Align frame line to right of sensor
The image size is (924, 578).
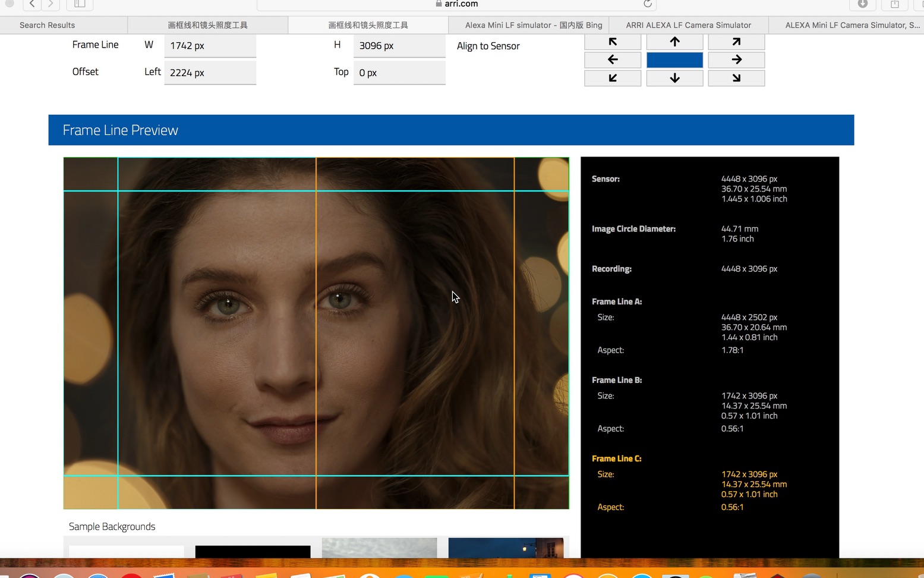click(x=736, y=59)
